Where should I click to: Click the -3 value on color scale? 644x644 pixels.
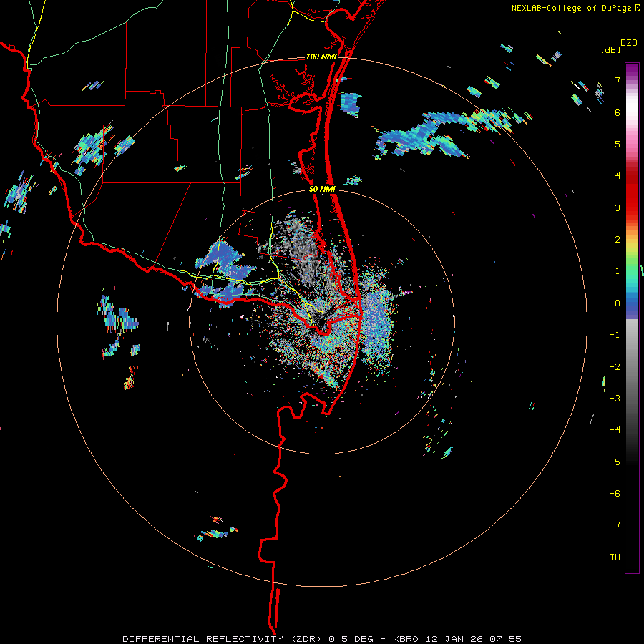(x=615, y=399)
